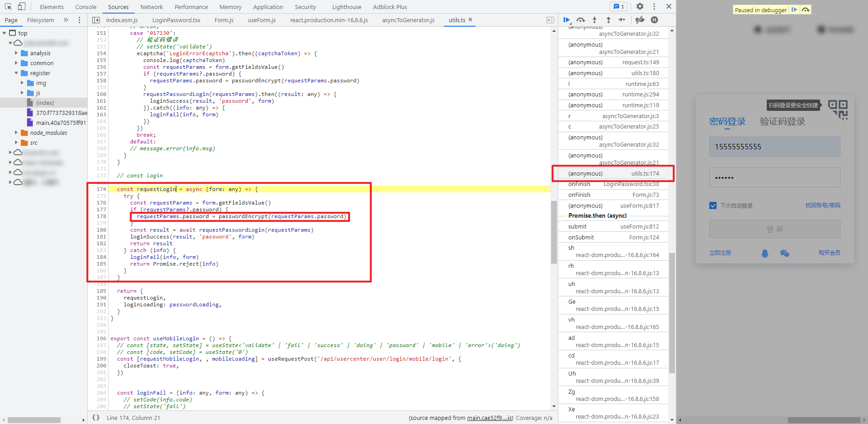Switch to index.esm.js file tab
The image size is (868, 424).
[122, 20]
